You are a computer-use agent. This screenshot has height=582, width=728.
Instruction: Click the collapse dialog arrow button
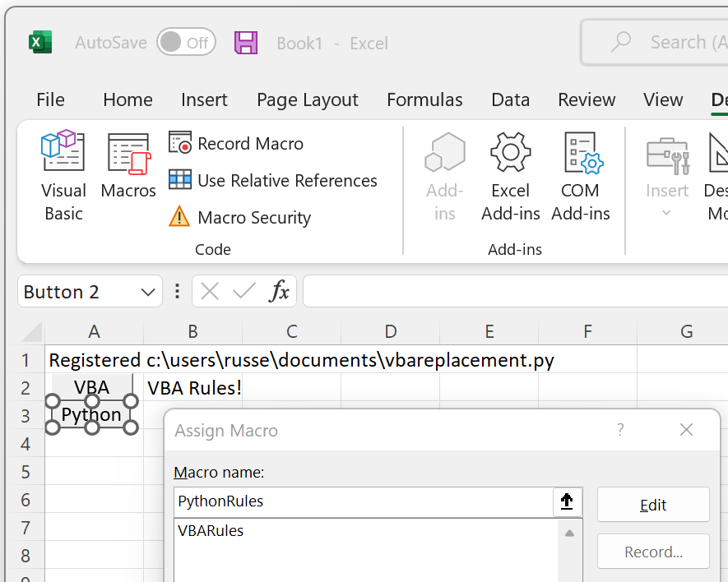[567, 501]
